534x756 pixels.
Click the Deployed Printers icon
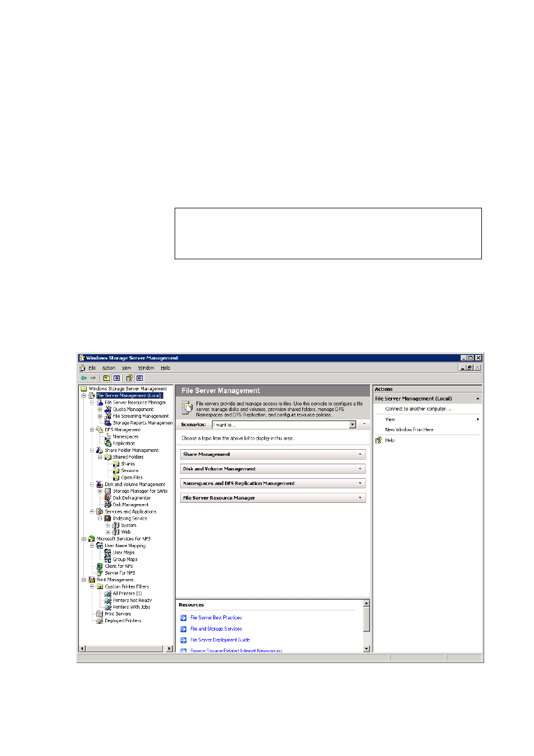coord(100,620)
